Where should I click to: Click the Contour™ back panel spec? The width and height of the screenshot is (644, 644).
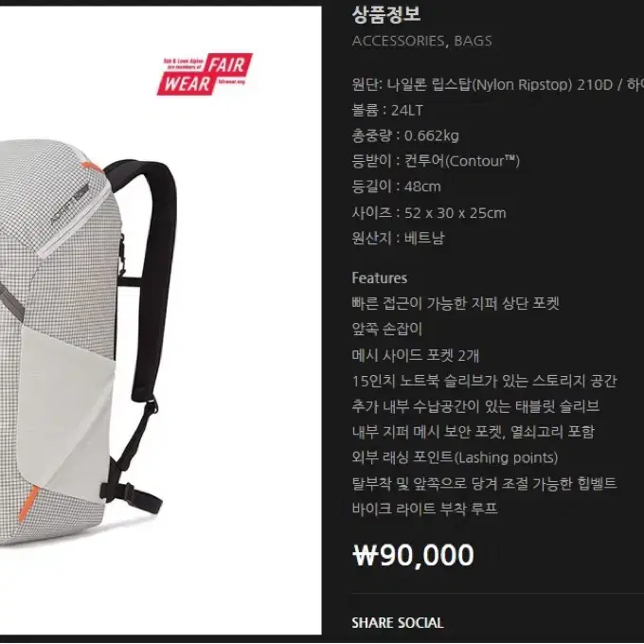point(436,161)
